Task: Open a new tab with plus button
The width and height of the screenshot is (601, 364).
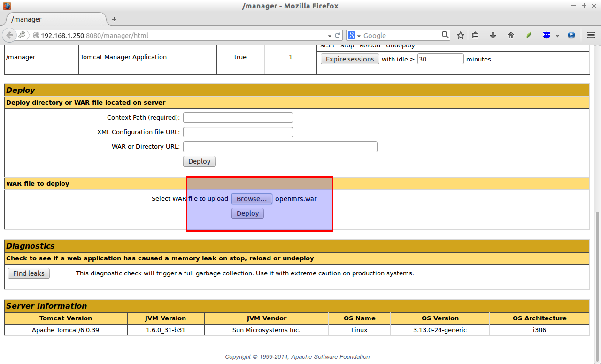Action: (x=114, y=19)
